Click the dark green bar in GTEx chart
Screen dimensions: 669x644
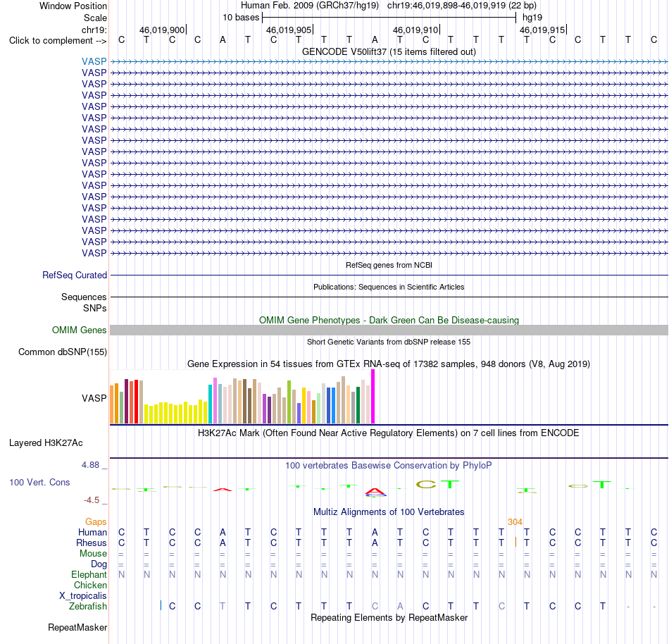click(x=358, y=405)
